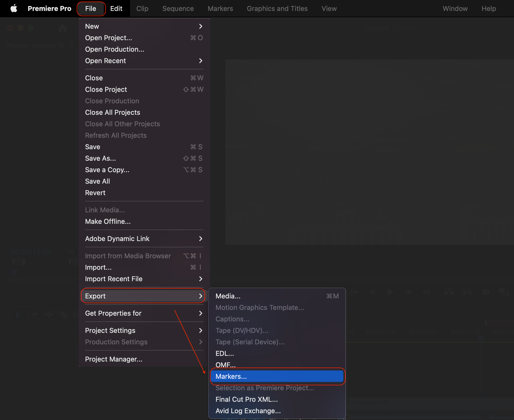Click Step Forward one frame

(409, 292)
